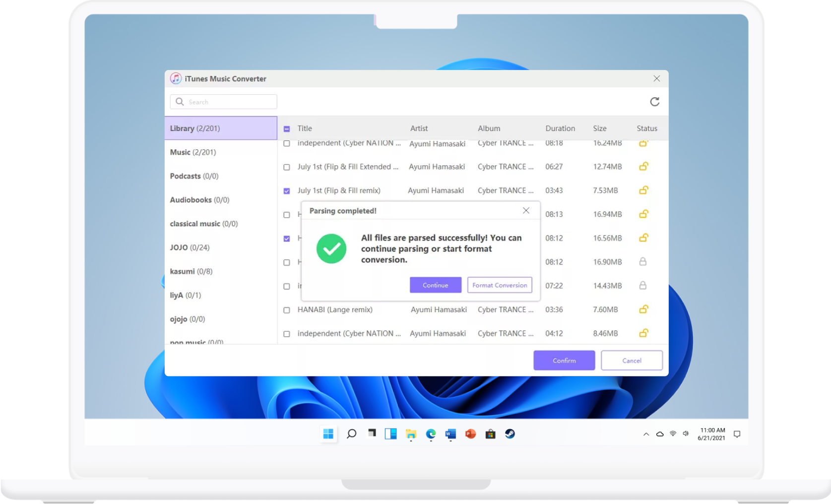Open Microsoft Store from the taskbar
The width and height of the screenshot is (831, 504).
tap(490, 434)
